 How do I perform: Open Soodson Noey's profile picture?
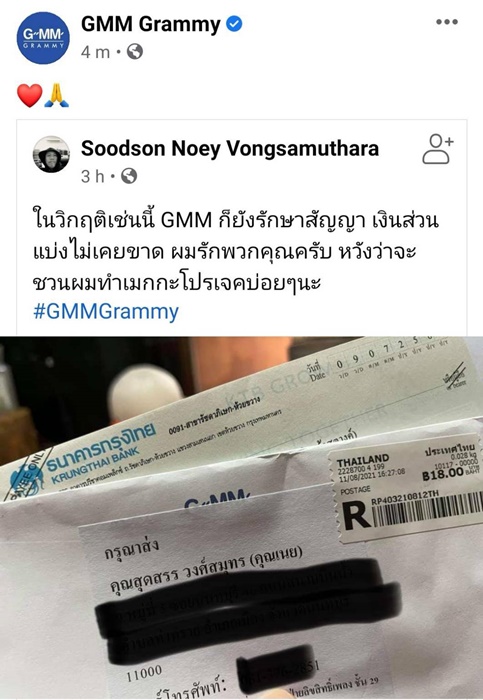51,154
